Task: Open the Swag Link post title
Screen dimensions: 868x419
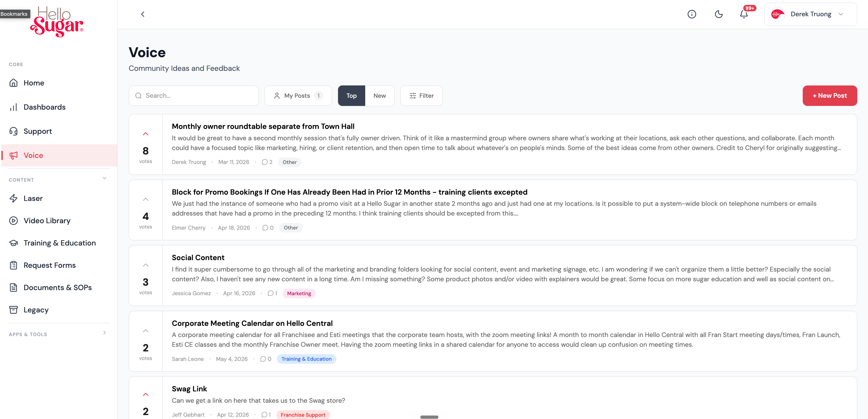Action: click(x=189, y=389)
